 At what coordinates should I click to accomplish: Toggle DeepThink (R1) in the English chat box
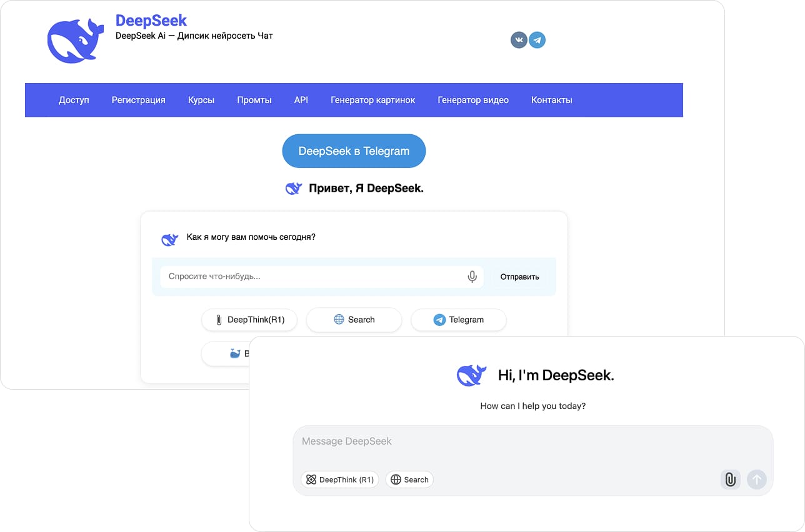tap(340, 480)
